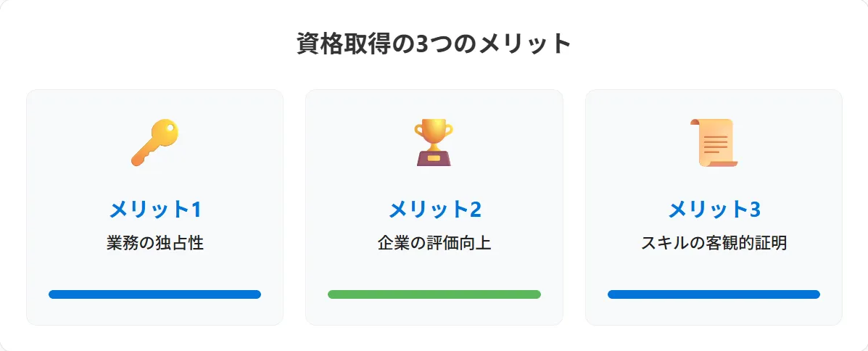Click the blue bar under スキルの客観的証明

714,294
